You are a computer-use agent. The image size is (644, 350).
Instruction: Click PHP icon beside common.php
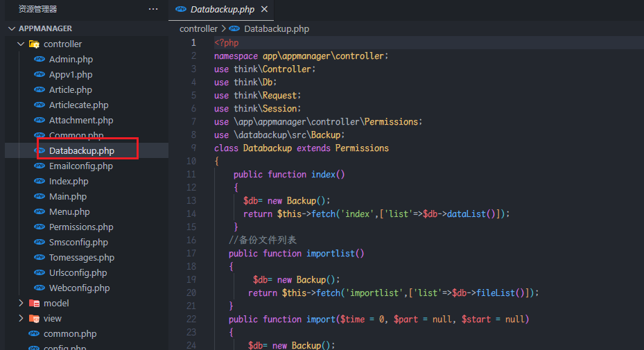pos(34,333)
